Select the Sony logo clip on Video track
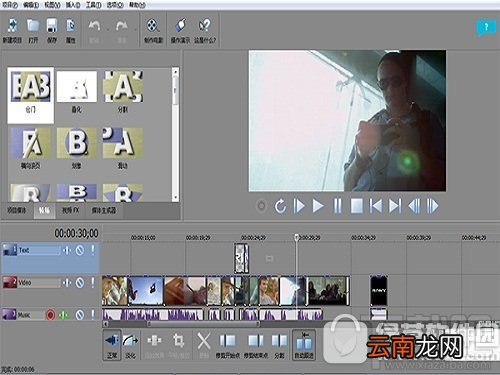The width and height of the screenshot is (500, 375). click(379, 291)
